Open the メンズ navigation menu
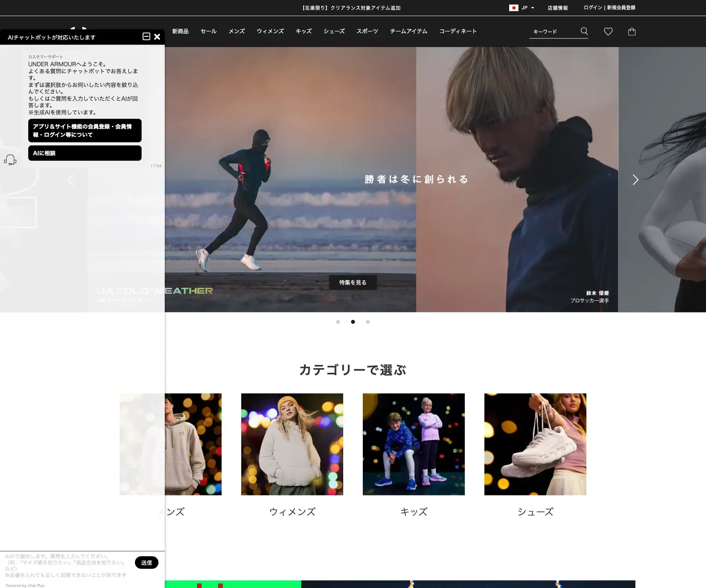The height and width of the screenshot is (588, 706). click(x=236, y=31)
